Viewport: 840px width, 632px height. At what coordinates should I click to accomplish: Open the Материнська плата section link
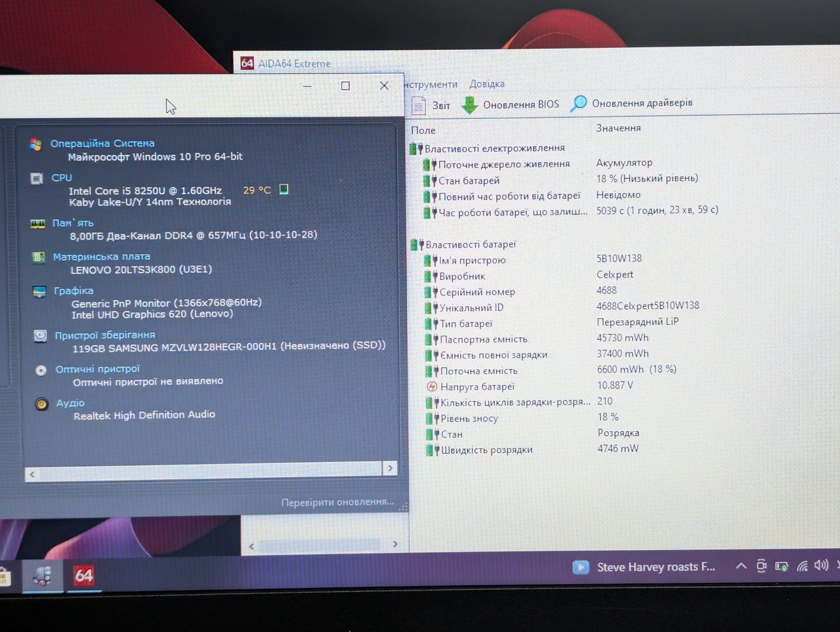[x=102, y=257]
